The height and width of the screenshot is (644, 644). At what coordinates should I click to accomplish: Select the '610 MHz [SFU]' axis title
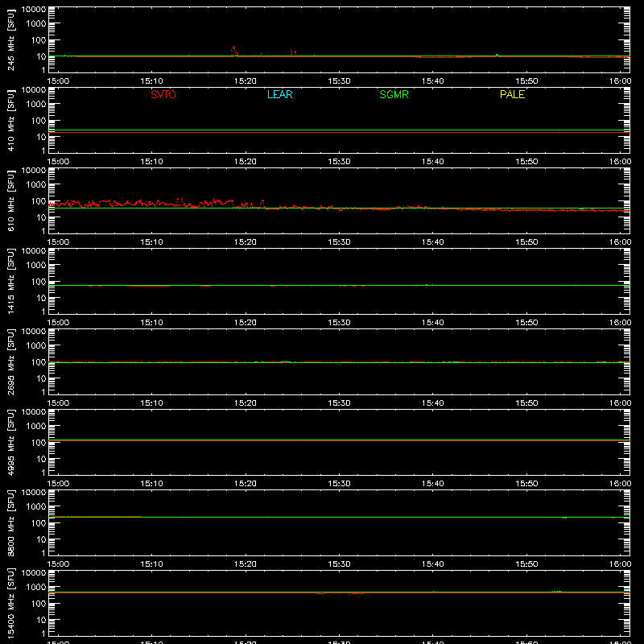[11, 200]
